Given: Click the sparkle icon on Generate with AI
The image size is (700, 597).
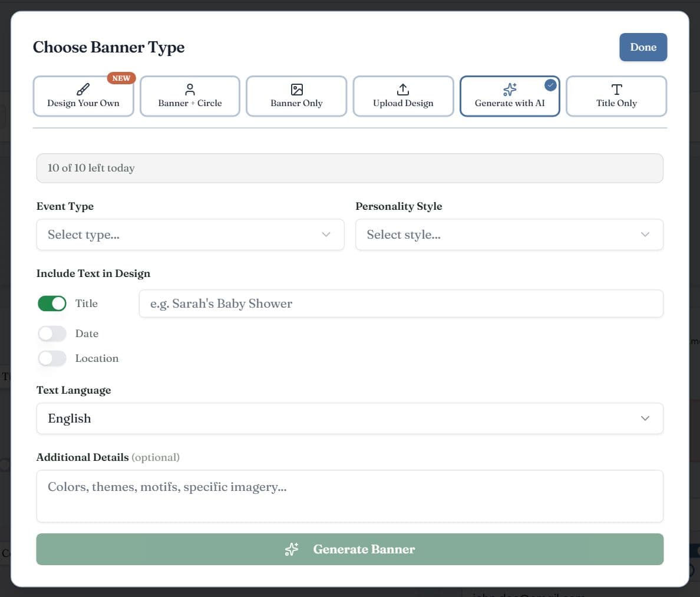Looking at the screenshot, I should pyautogui.click(x=510, y=90).
